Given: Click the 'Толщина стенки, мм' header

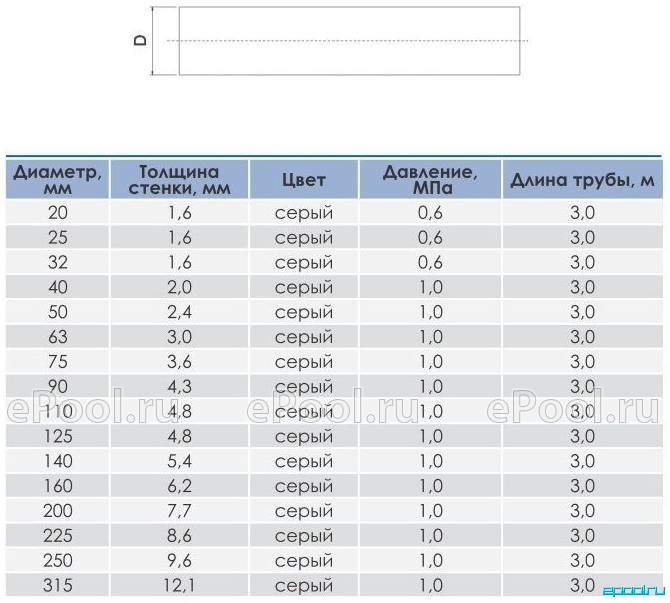Looking at the screenshot, I should 179,179.
